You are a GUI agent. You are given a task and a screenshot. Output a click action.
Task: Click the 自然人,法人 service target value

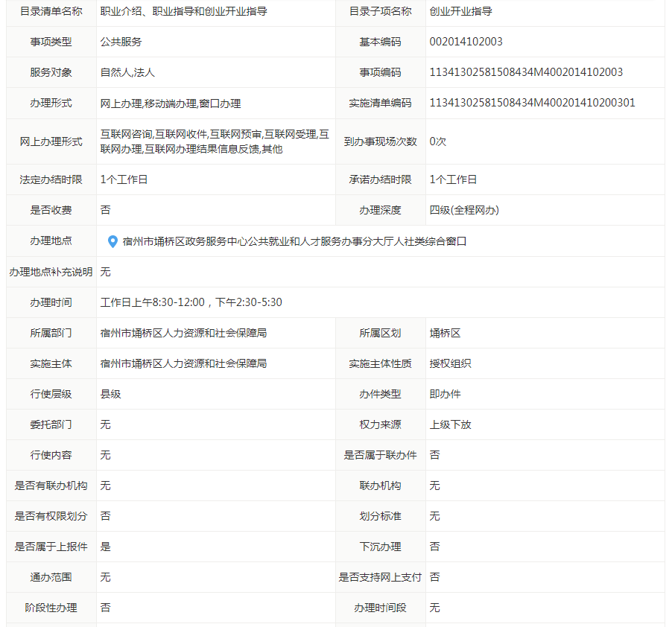pos(127,72)
